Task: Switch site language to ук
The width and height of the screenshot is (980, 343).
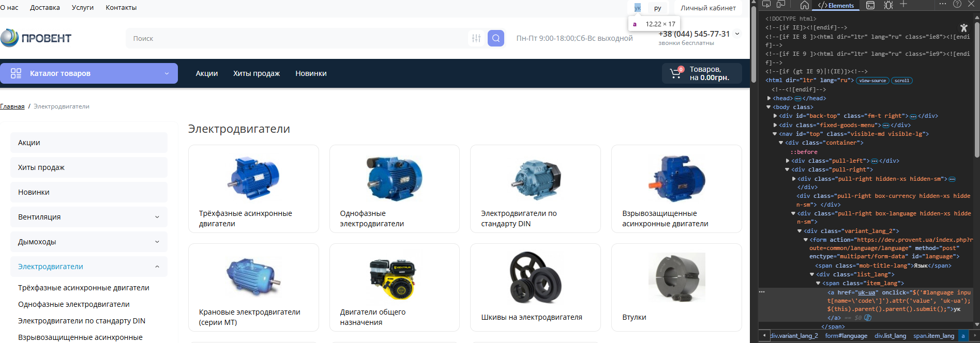Action: pos(638,8)
